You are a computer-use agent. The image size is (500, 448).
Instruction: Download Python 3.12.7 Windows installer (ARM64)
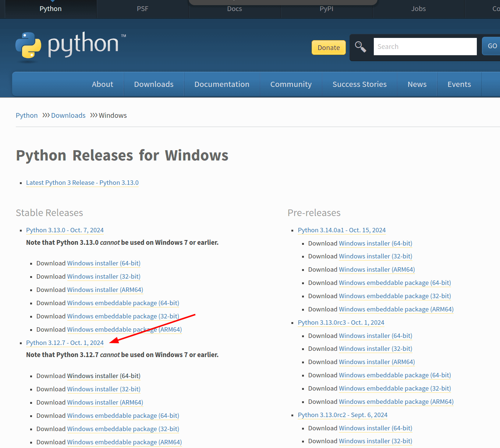point(105,402)
